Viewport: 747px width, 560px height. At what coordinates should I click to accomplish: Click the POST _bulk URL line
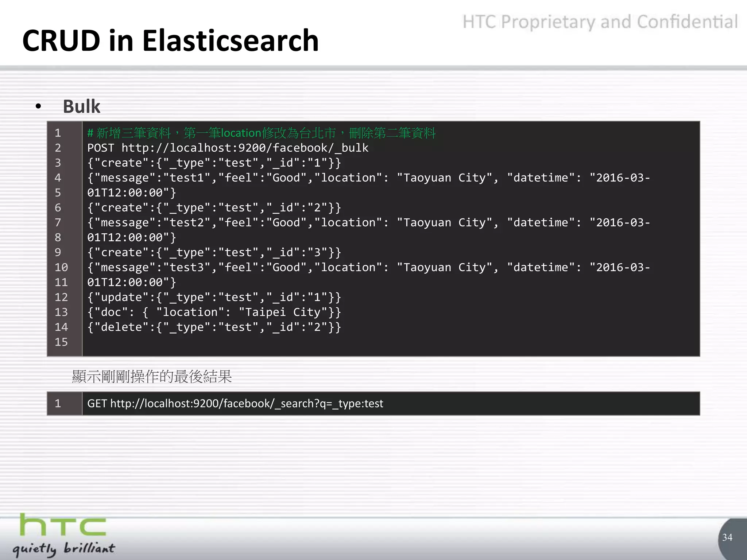coord(228,148)
